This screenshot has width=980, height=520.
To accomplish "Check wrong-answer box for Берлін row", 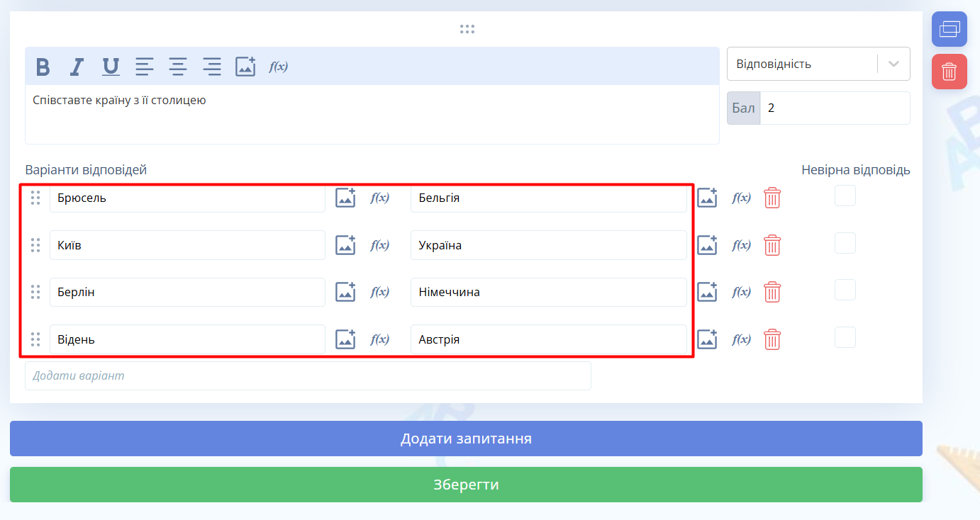I will point(845,290).
